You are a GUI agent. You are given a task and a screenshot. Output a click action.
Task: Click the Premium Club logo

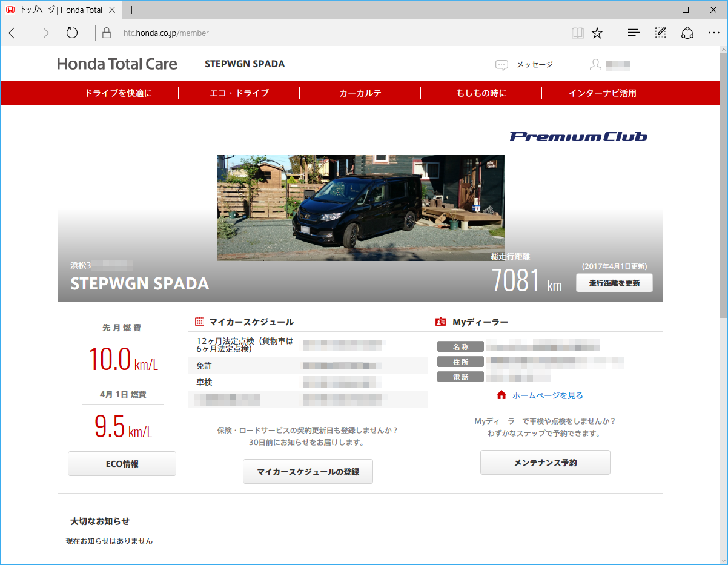(578, 137)
